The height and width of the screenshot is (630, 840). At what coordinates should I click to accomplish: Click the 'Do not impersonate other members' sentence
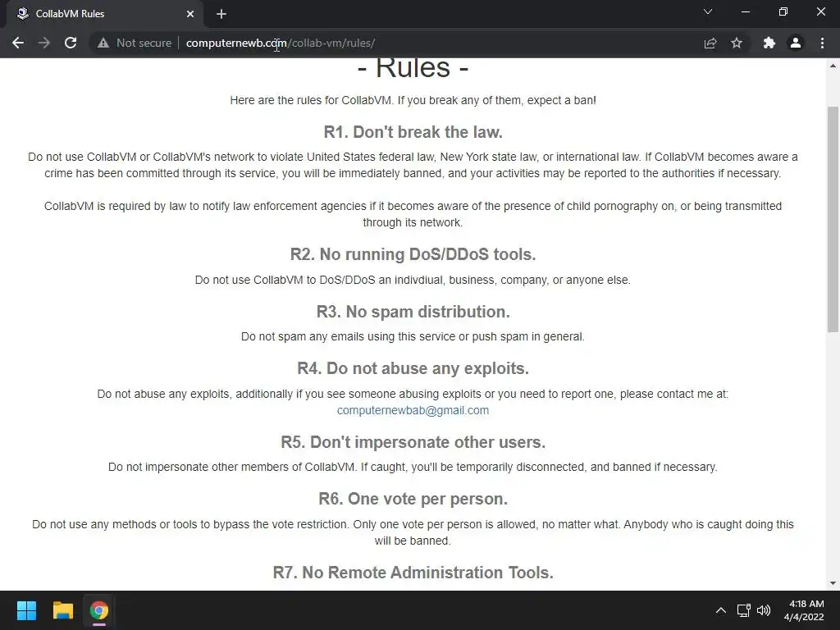[x=413, y=467]
